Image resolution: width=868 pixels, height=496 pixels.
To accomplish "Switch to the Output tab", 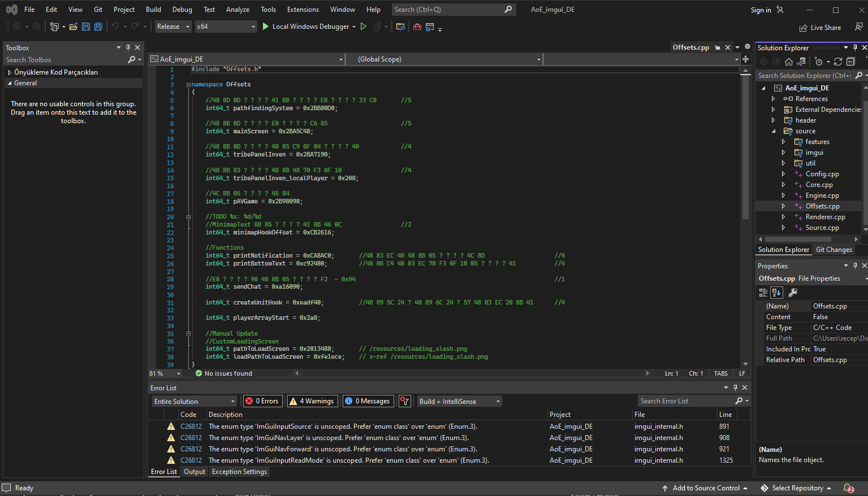I will coord(195,472).
